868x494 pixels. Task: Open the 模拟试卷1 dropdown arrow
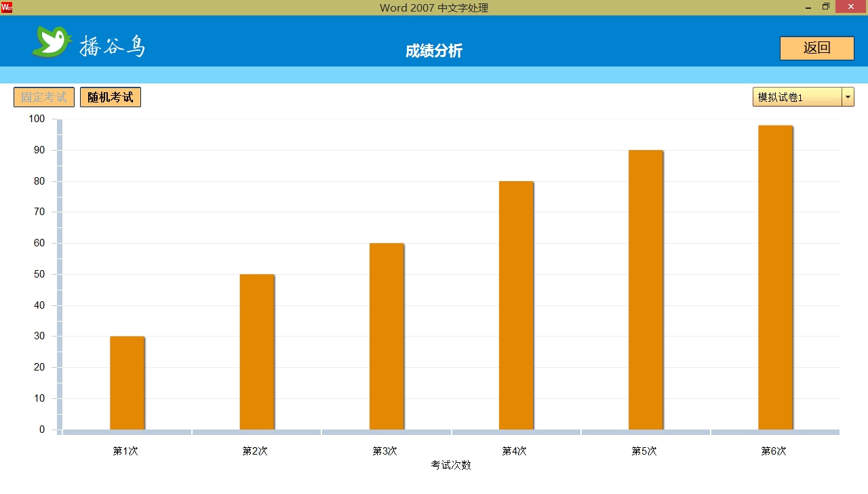(x=848, y=97)
